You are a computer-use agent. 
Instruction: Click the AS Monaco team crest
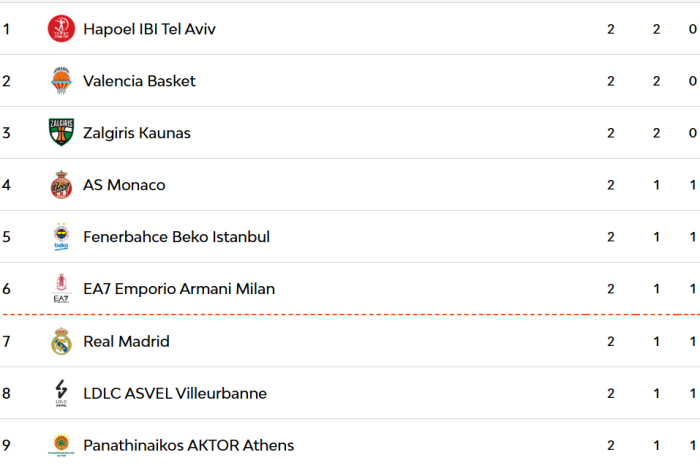pos(61,185)
